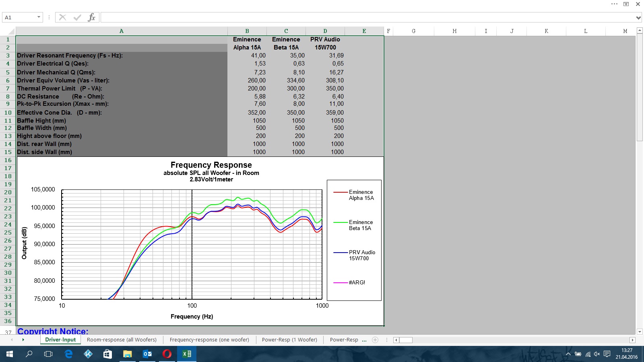Open the truncated Power-Resp ... sheet tab
Image resolution: width=644 pixels, height=362 pixels.
348,340
